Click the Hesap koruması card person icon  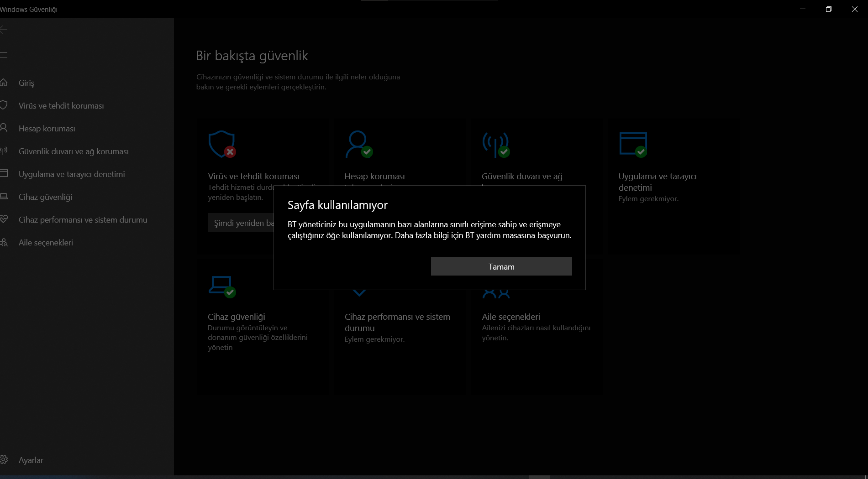pos(359,144)
